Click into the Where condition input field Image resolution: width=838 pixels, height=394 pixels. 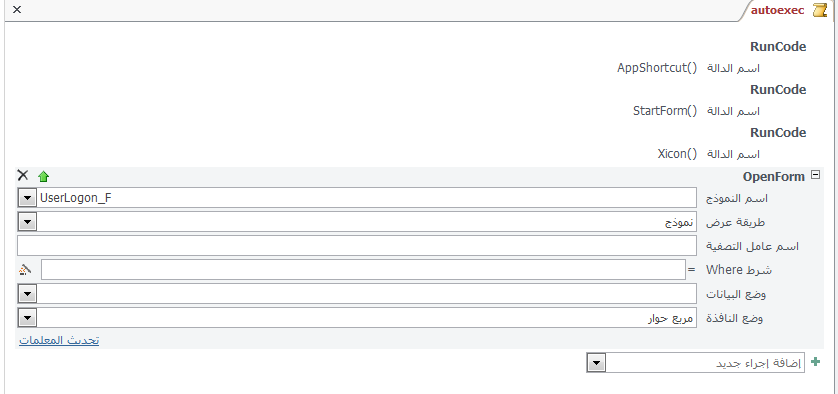coord(363,269)
